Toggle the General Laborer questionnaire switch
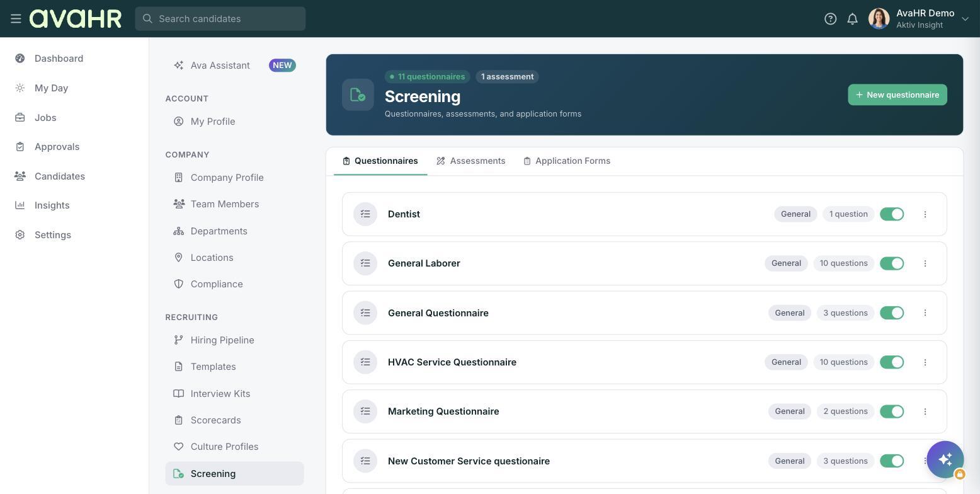 [892, 263]
